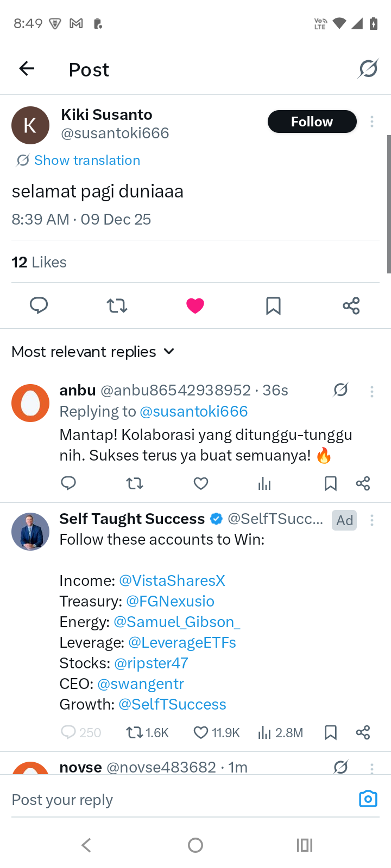Open the 12 Likes list
Screen dimensions: 391x868
pyautogui.click(x=39, y=262)
